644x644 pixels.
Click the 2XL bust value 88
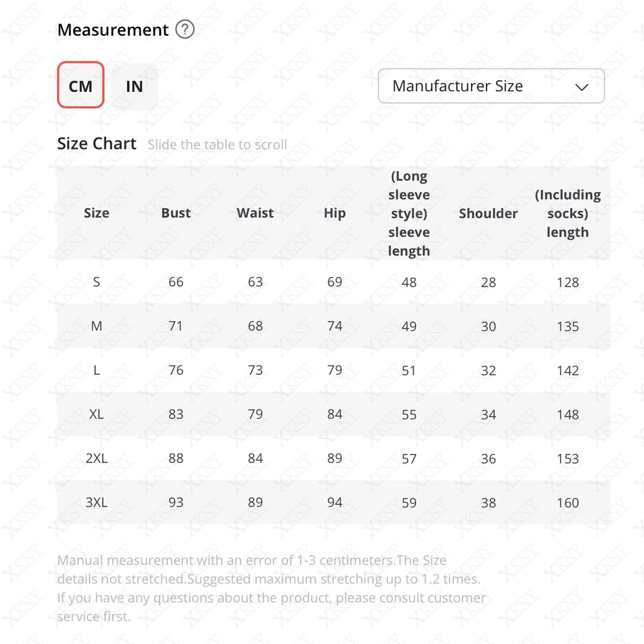click(176, 458)
